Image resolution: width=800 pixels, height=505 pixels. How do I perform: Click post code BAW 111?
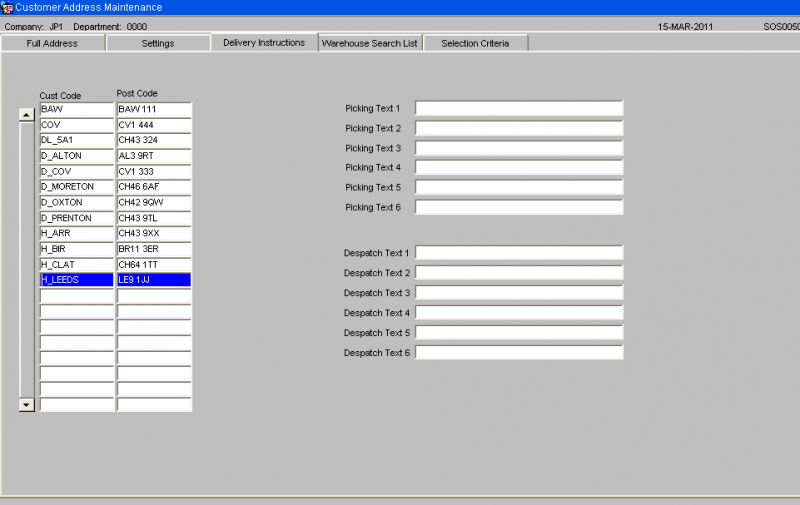(154, 109)
